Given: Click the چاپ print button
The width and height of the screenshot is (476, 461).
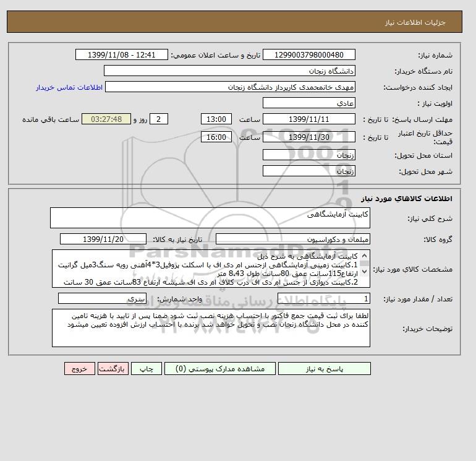Looking at the screenshot, I should [147, 369].
